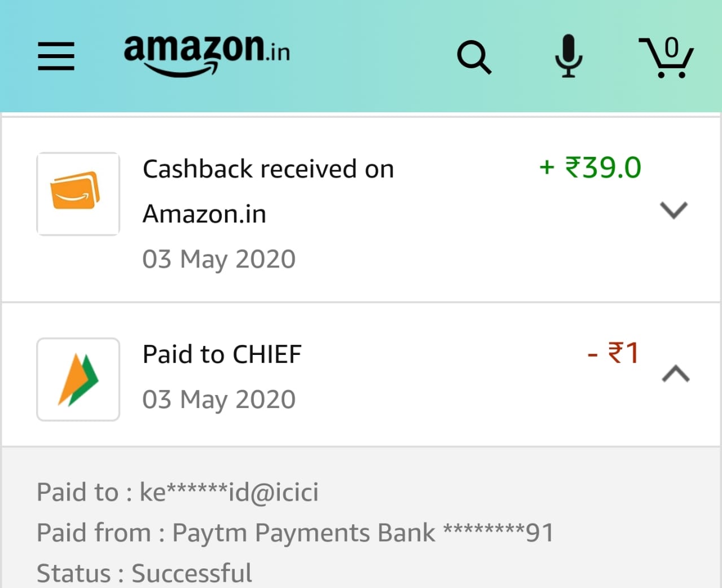Open the shopping cart
This screenshot has width=722, height=588.
coord(666,58)
